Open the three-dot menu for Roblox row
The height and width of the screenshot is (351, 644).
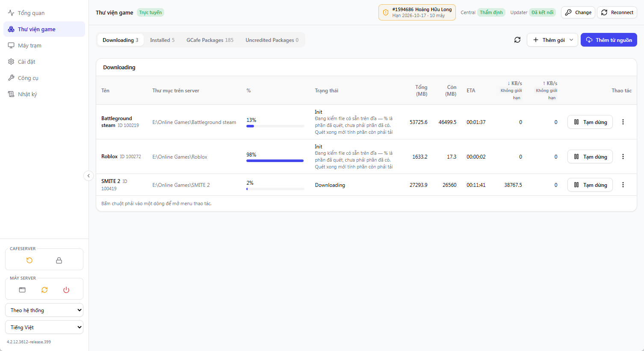click(623, 156)
